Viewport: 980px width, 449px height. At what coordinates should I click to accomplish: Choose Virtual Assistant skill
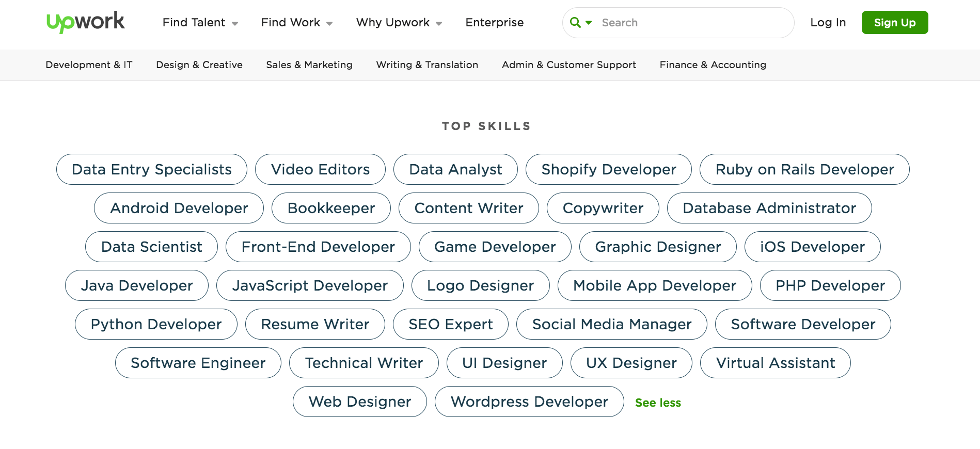tap(776, 363)
